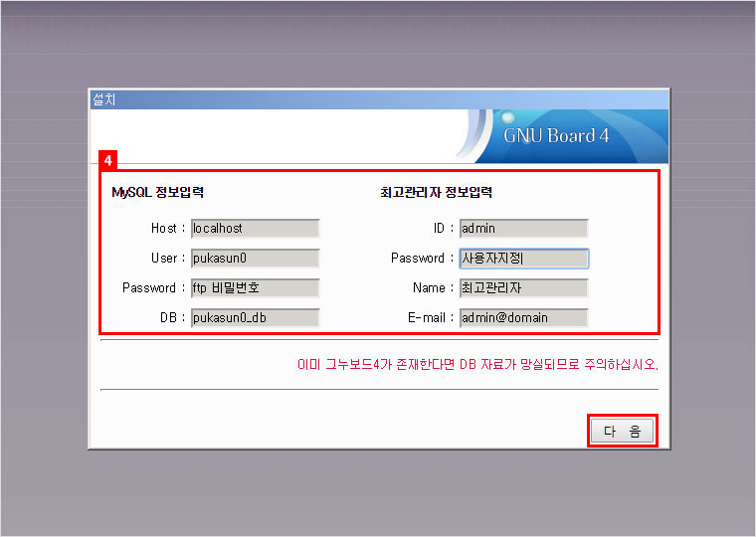The image size is (756, 537).
Task: Click the administrator ID field containing admin
Action: click(x=523, y=229)
